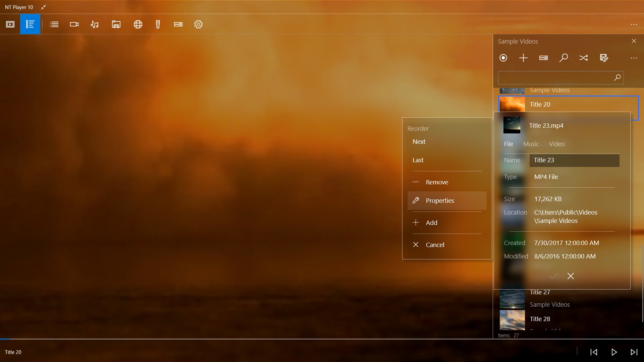Click the shuffle playlist icon
The image size is (644, 362).
(584, 58)
